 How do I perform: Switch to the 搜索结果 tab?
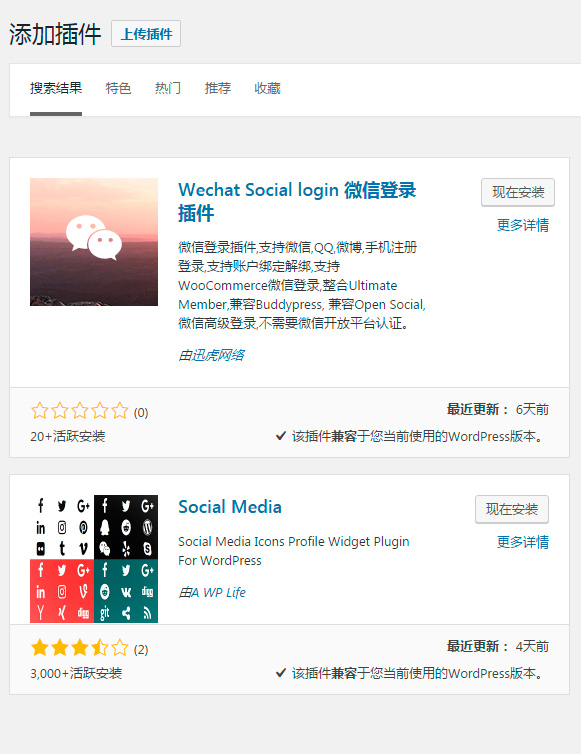pyautogui.click(x=56, y=88)
